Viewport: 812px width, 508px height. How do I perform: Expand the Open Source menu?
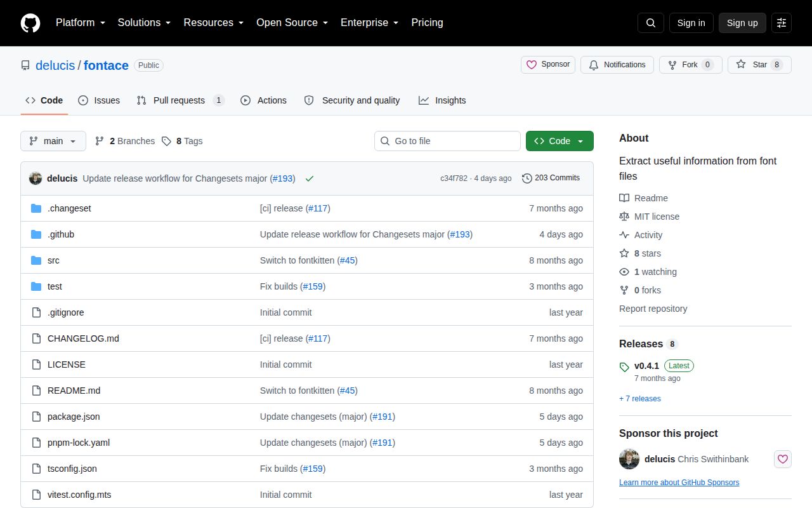coord(292,23)
